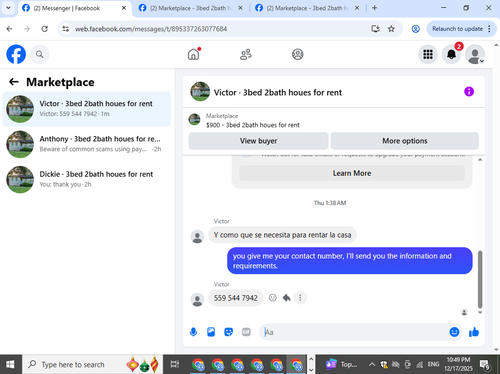Image resolution: width=500 pixels, height=374 pixels.
Task: Click the More options button
Action: point(405,141)
